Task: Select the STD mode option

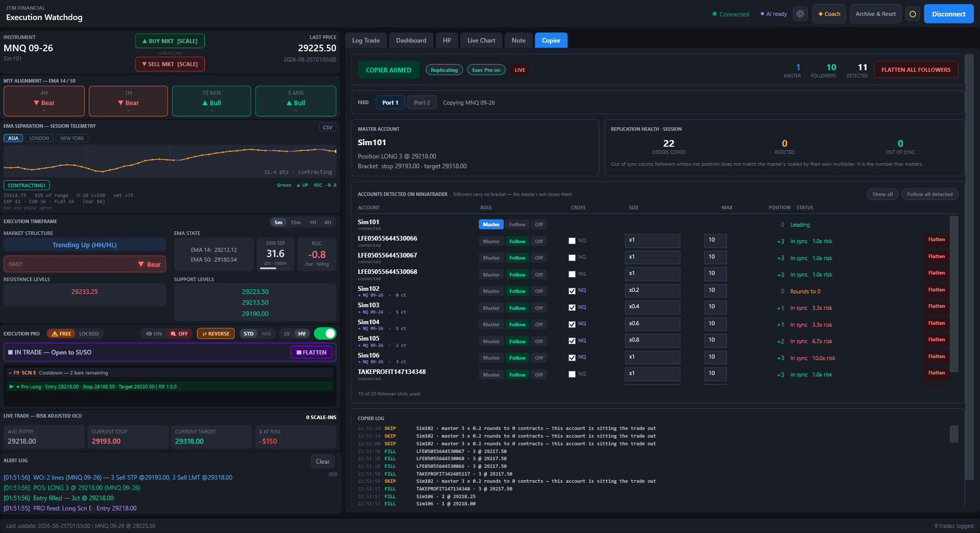Action: click(248, 333)
